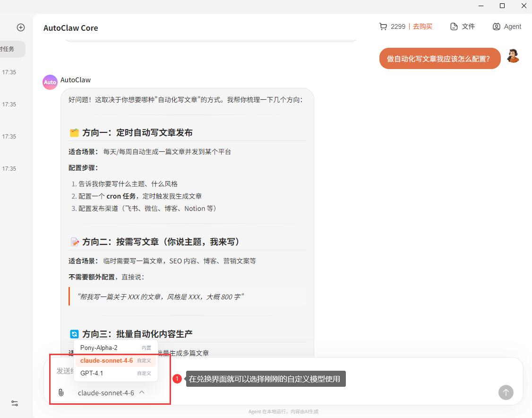Open the 文件 files panel
Screen dimensions: 532x418
[463, 26]
